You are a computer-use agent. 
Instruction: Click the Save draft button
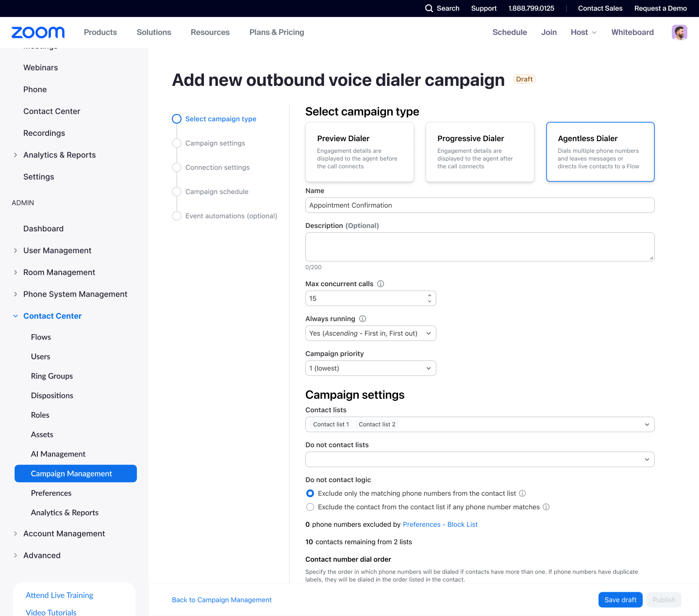(x=620, y=600)
